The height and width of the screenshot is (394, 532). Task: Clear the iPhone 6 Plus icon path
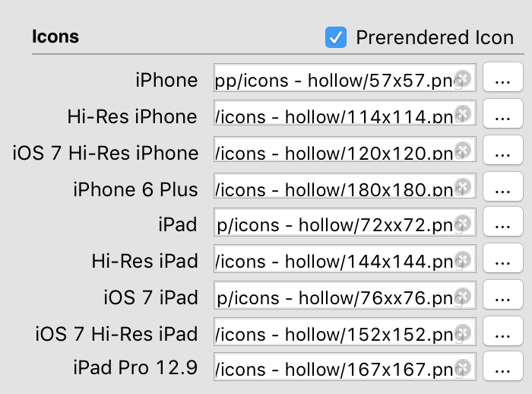coord(464,188)
